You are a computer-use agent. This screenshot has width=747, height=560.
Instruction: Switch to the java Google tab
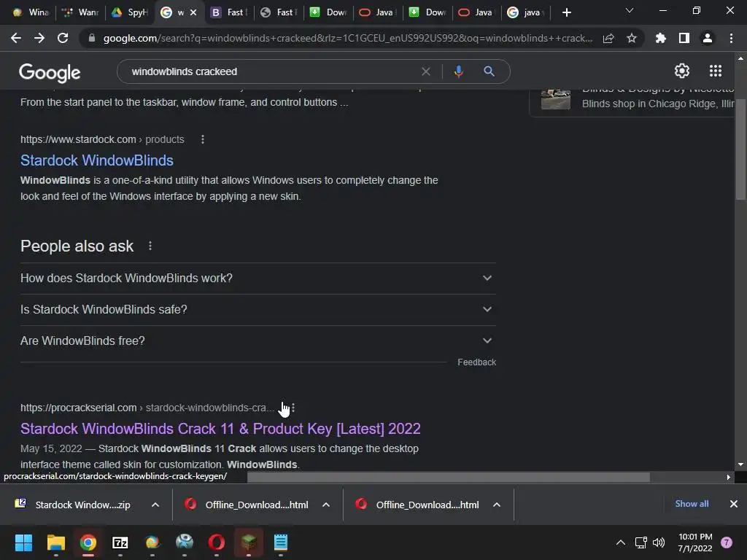[525, 12]
